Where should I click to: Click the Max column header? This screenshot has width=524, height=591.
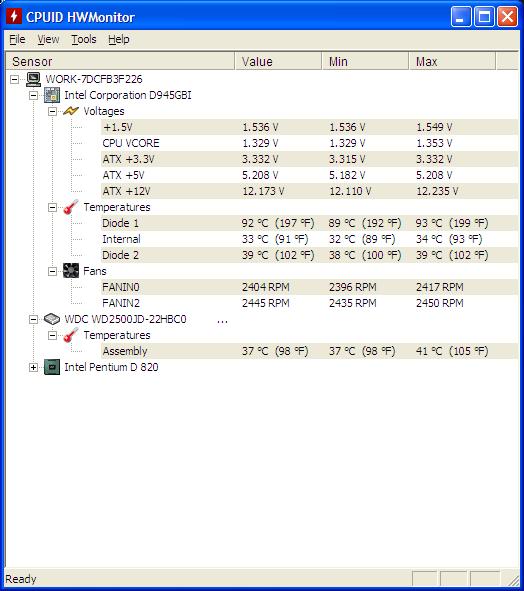point(452,61)
